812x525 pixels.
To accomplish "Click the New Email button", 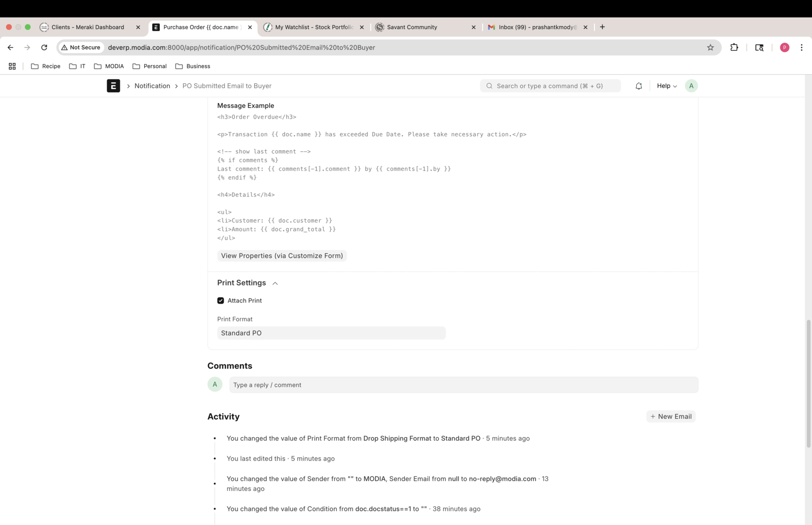I will pos(671,416).
